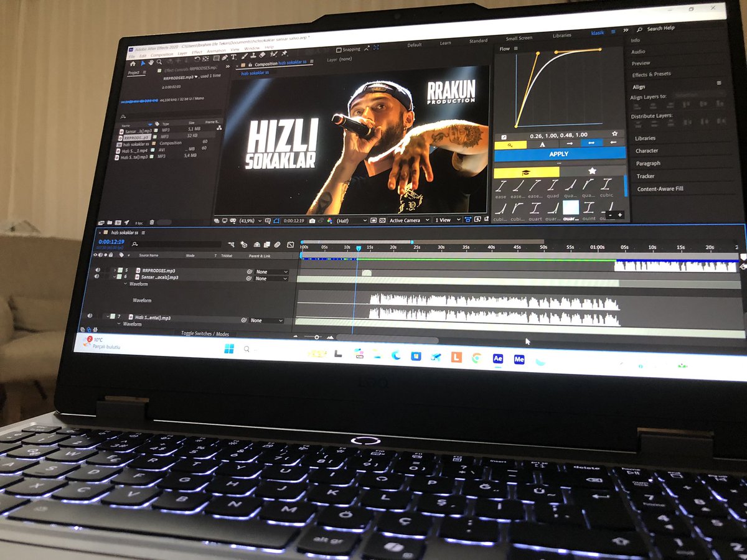Toggle transparency grid icon in viewer

383,221
